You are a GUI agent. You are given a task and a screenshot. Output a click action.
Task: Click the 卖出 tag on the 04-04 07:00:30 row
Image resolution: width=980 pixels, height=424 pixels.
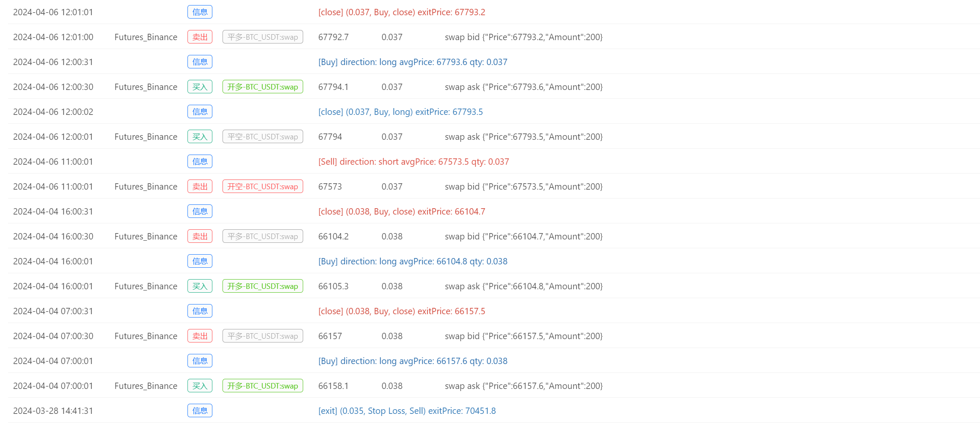coord(200,336)
